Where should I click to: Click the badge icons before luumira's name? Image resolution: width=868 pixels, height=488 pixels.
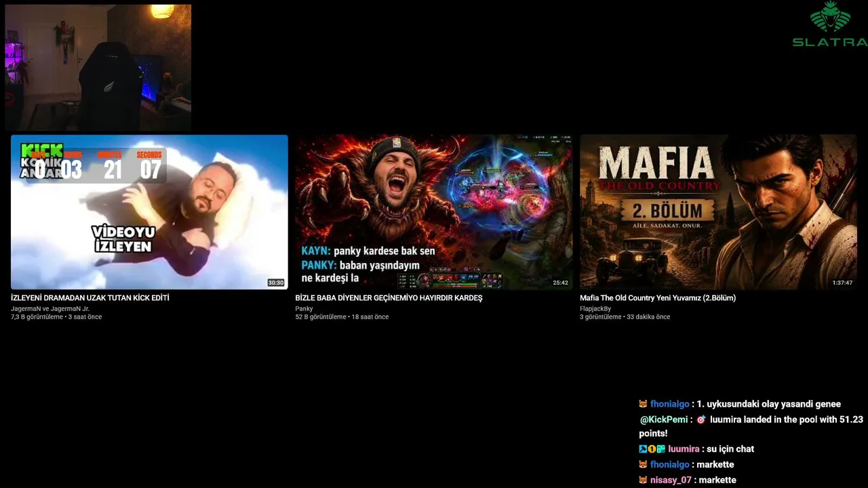[652, 449]
